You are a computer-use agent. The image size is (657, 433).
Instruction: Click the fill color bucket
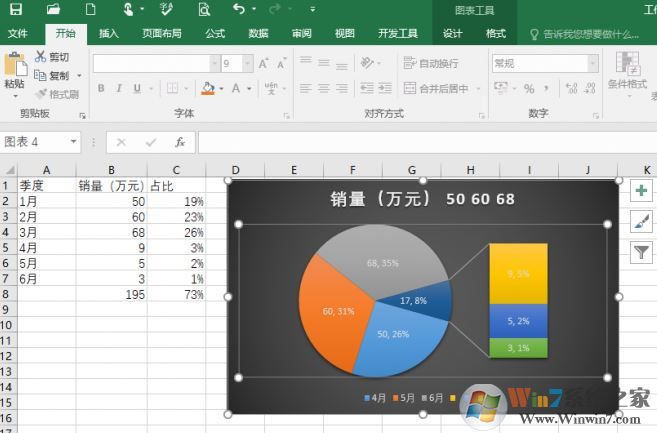click(208, 88)
